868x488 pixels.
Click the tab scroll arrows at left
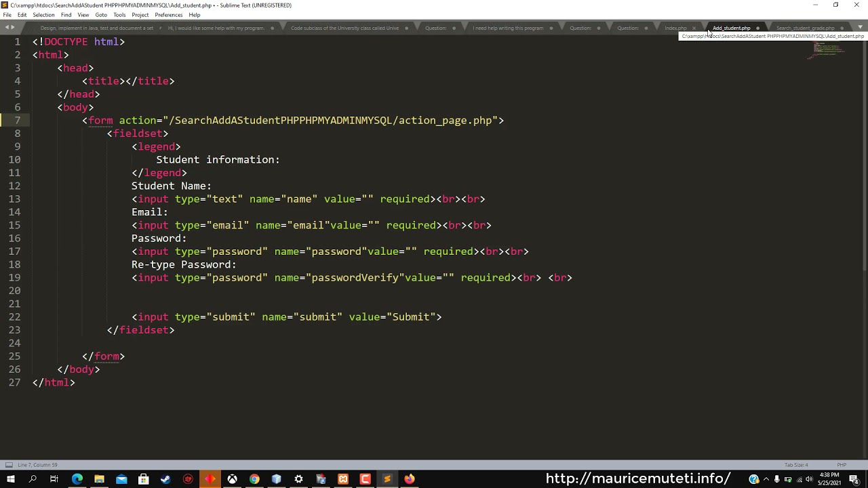tap(9, 28)
